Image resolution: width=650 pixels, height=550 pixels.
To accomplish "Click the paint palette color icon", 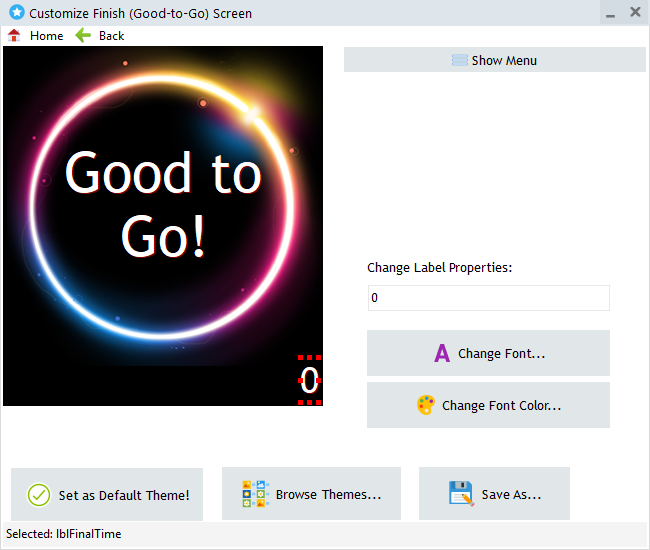I will point(426,405).
